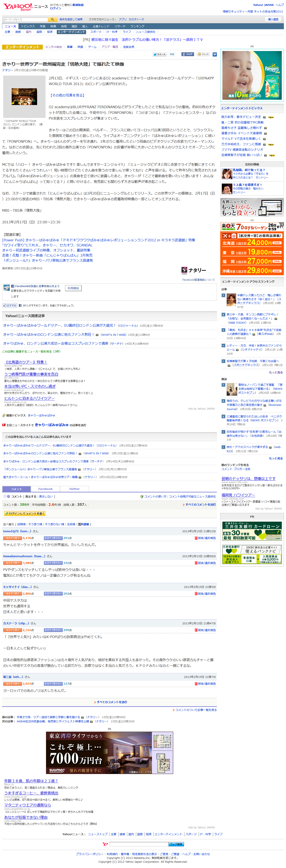The height and width of the screenshot is (868, 286).
Task: Expand もっと見る under 雑誌 ranking
Action: pyautogui.click(x=276, y=458)
